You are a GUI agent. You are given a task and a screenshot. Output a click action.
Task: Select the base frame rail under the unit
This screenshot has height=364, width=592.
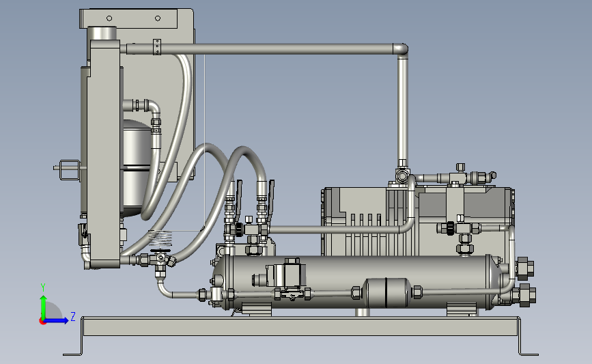301,326
